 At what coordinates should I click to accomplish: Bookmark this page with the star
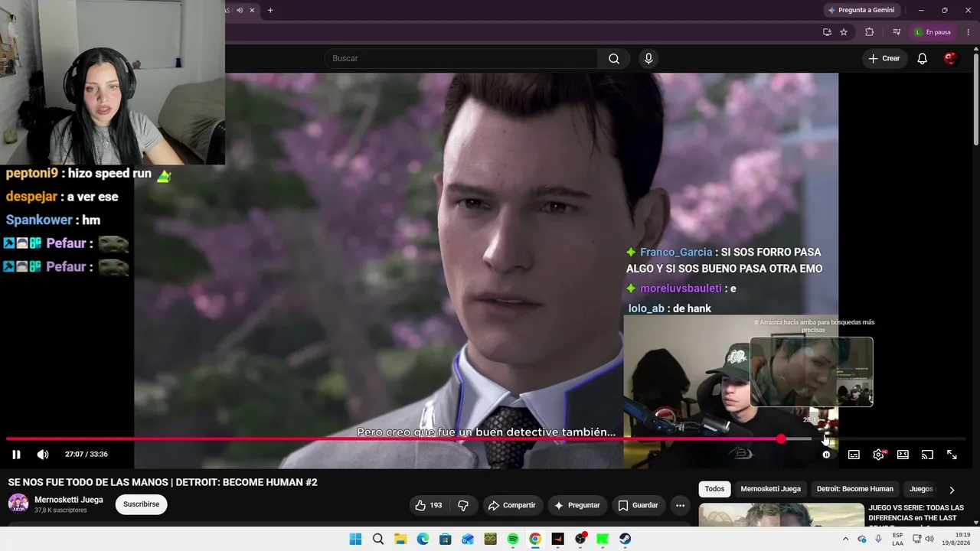[844, 32]
